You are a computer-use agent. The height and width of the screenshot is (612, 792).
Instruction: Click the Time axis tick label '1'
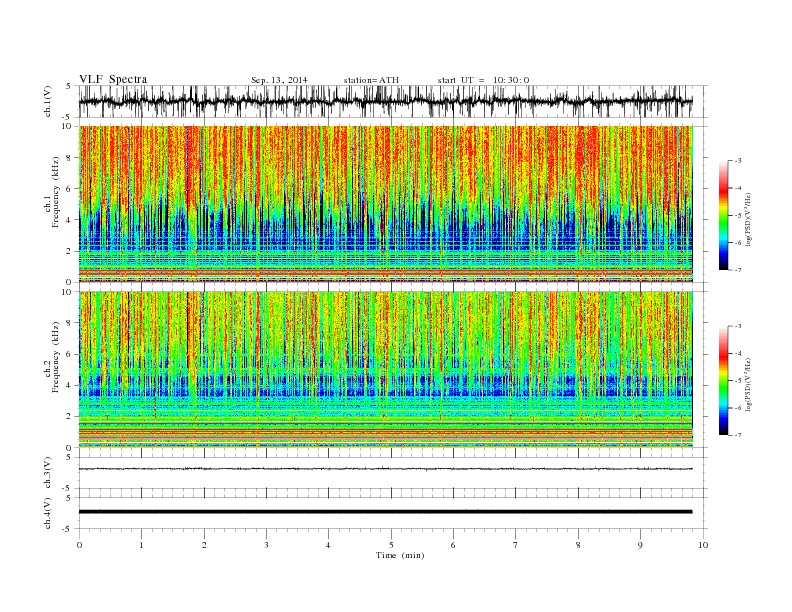point(141,545)
